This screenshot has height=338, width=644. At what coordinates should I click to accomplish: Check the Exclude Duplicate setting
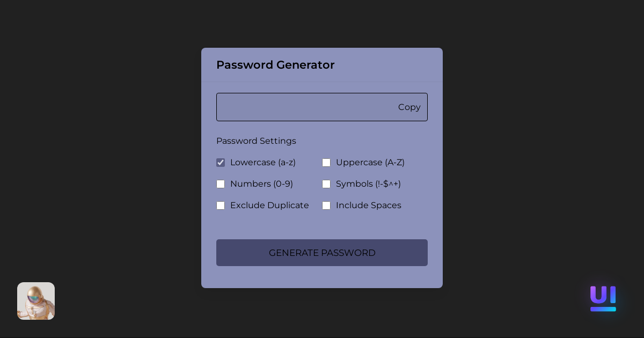tap(221, 205)
